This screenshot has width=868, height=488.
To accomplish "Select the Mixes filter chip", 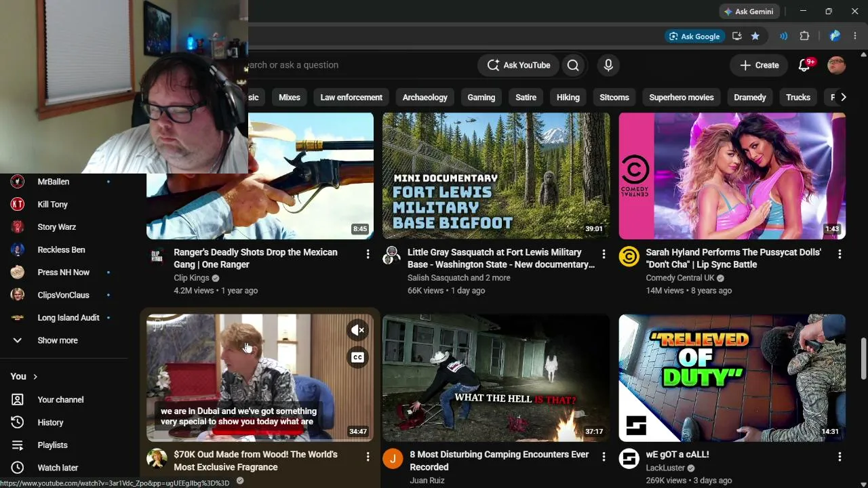I will (x=290, y=98).
